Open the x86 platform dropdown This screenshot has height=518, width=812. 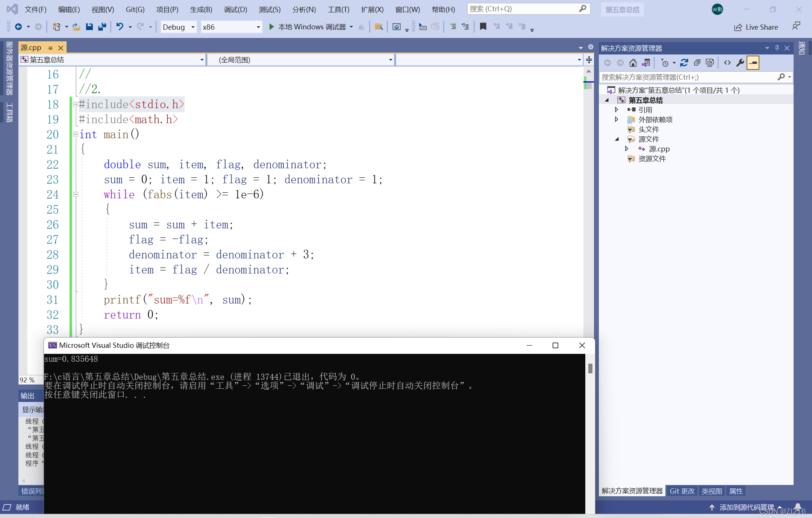pyautogui.click(x=231, y=27)
